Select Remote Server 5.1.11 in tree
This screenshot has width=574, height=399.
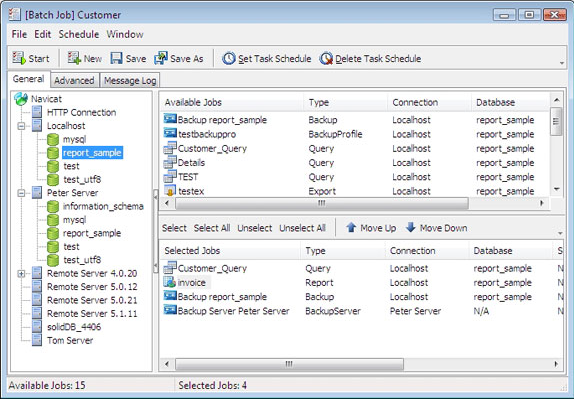pos(92,313)
